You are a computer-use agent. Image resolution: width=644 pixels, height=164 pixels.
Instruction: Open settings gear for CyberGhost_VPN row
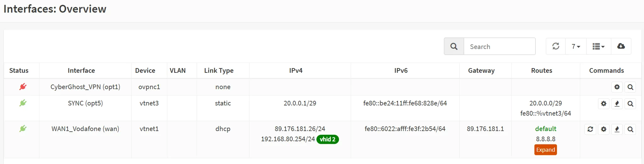pos(617,87)
